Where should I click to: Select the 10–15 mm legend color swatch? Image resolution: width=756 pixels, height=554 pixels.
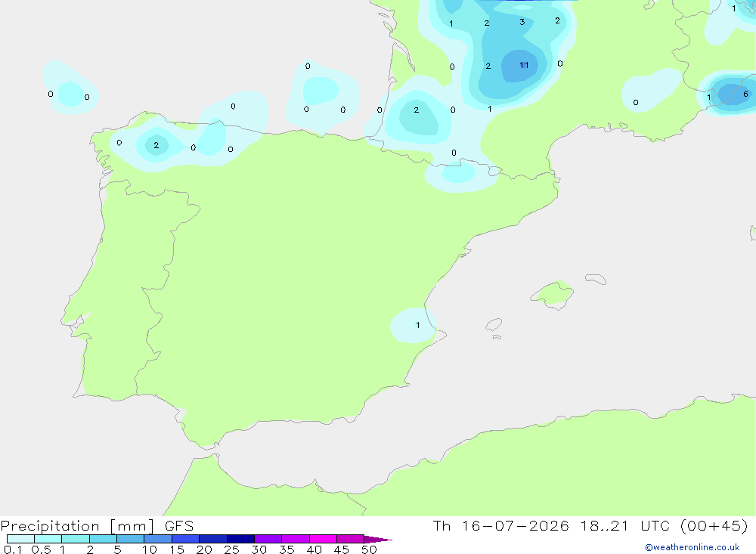point(158,539)
